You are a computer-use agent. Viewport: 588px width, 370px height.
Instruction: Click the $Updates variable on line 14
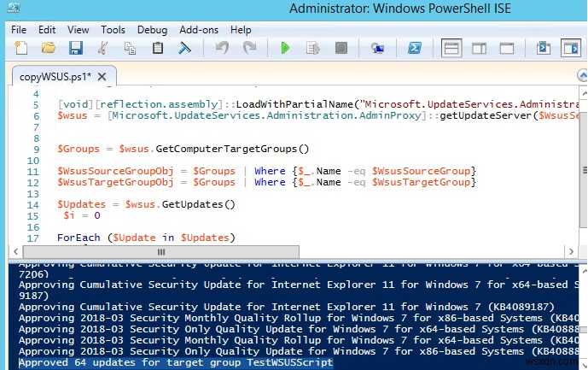point(81,204)
